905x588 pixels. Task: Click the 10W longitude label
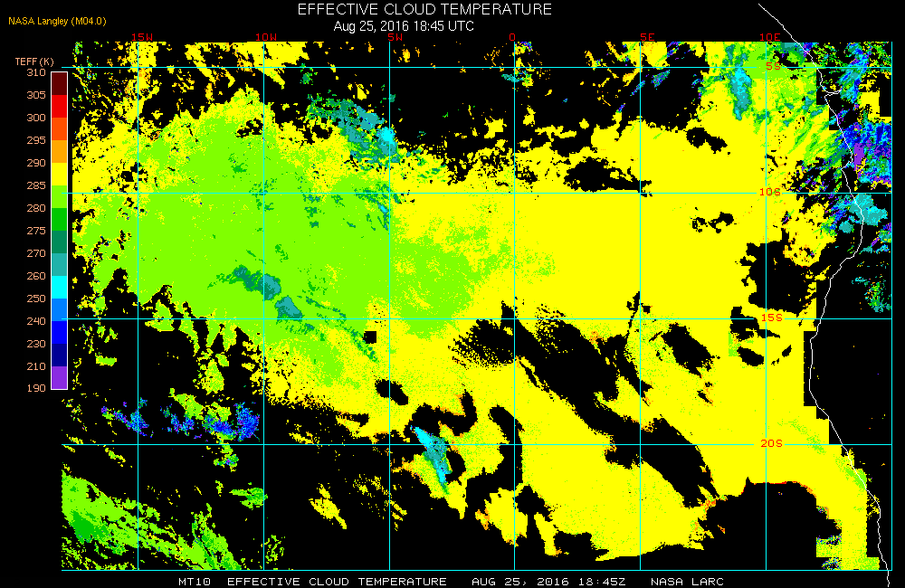(266, 37)
